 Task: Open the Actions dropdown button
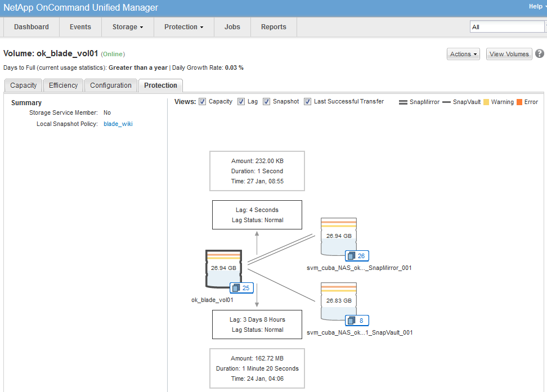tap(463, 54)
